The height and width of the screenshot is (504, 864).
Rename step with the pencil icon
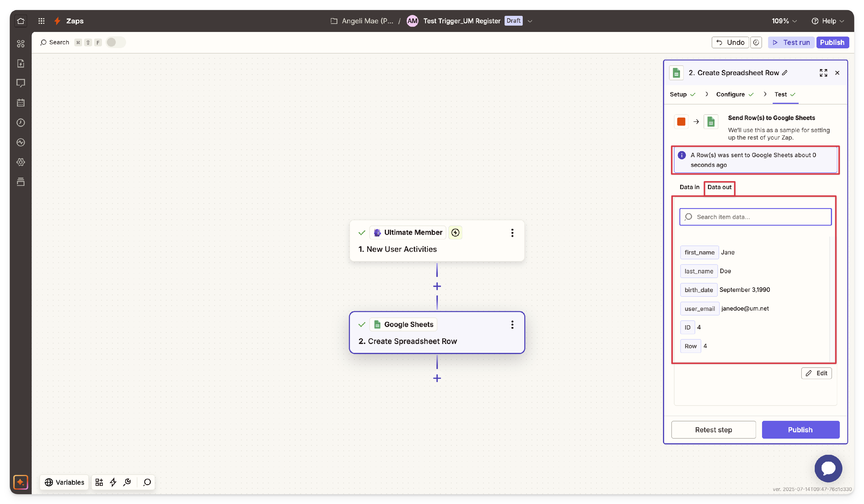click(x=785, y=73)
